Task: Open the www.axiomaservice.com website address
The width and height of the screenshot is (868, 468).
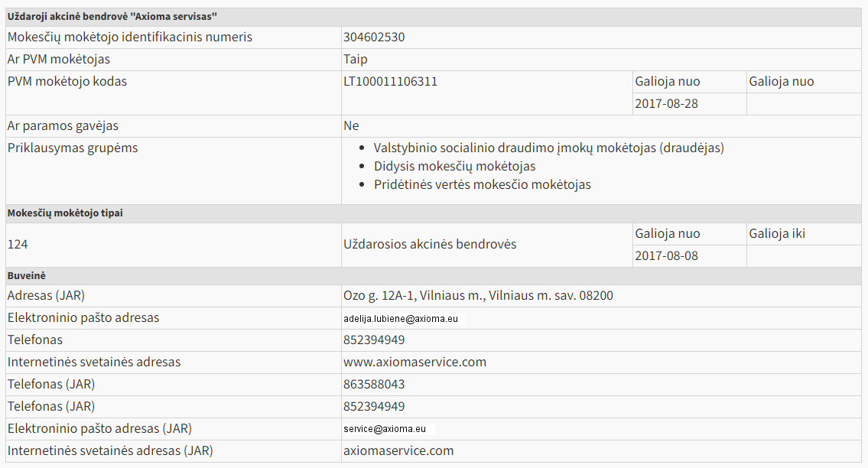Action: (x=414, y=362)
